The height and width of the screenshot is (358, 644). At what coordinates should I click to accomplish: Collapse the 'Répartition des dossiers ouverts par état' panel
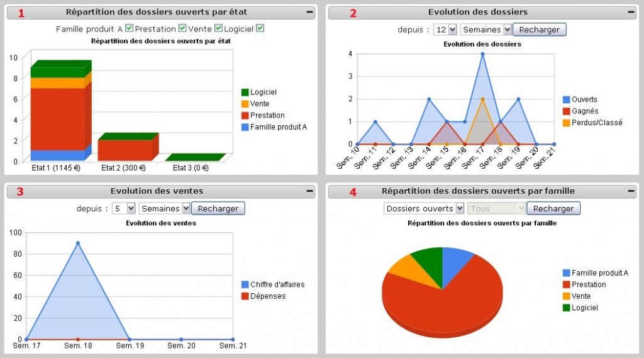(309, 12)
